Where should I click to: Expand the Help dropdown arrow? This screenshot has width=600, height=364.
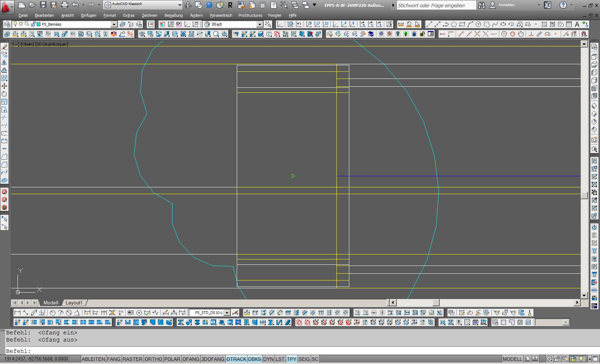click(x=571, y=5)
